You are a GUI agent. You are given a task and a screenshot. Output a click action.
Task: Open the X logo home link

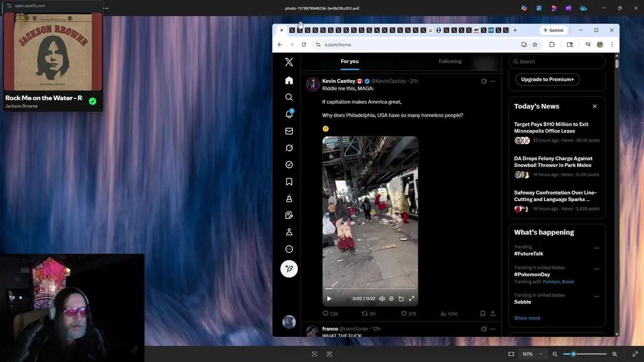[x=289, y=62]
